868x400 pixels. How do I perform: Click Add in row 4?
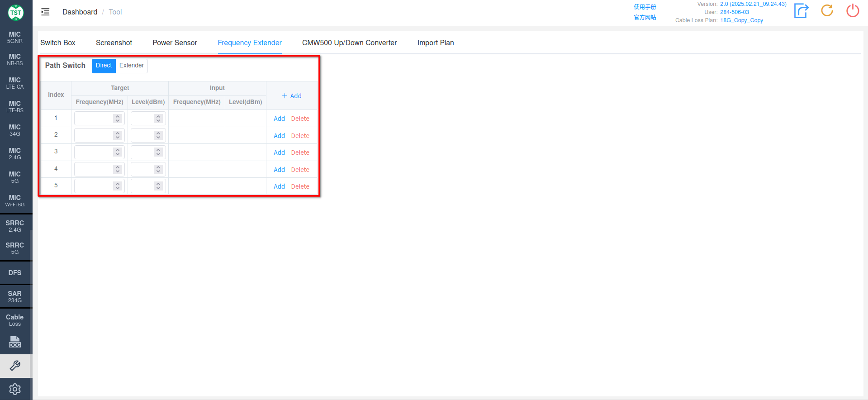point(279,170)
